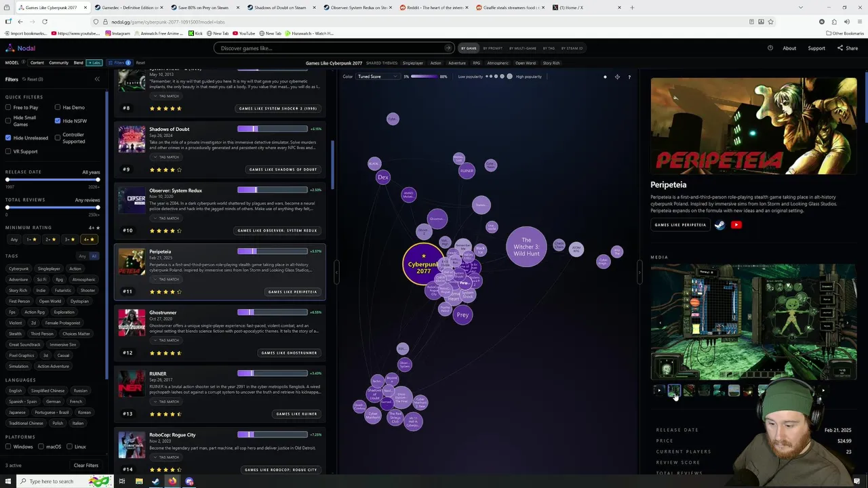Viewport: 868px width, 488px height.
Task: Open Peripeteia's Steam page icon
Action: click(x=720, y=225)
